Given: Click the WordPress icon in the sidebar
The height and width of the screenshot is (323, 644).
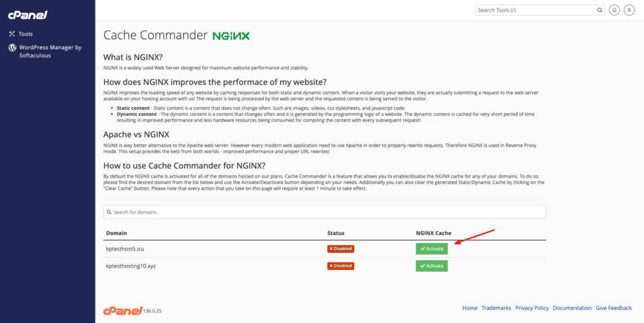Looking at the screenshot, I should click(x=13, y=48).
